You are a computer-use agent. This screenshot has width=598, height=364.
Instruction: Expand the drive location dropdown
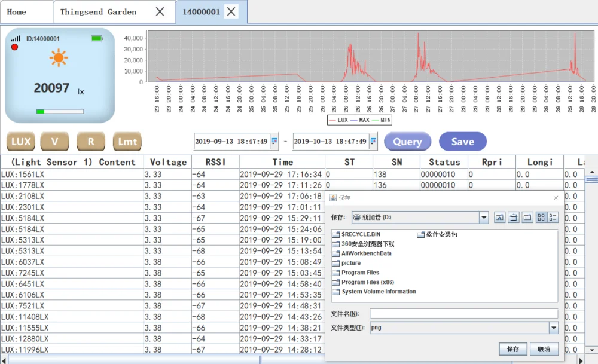pos(484,218)
